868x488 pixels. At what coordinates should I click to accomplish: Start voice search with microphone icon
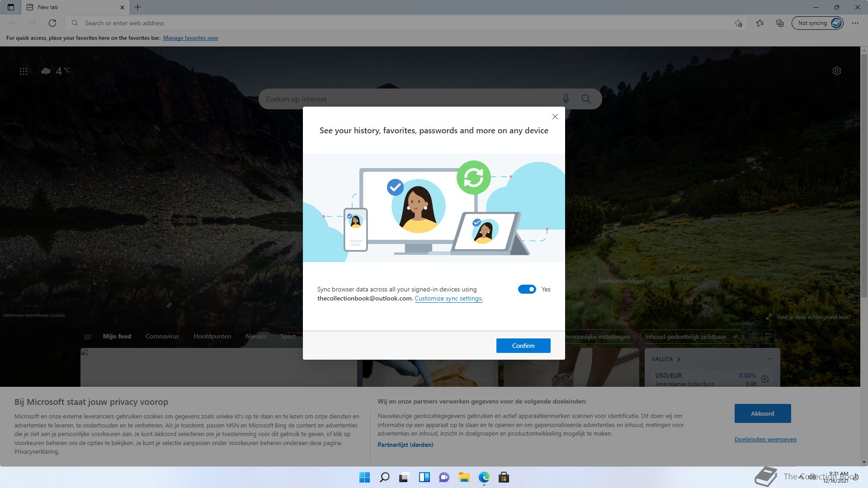(566, 99)
